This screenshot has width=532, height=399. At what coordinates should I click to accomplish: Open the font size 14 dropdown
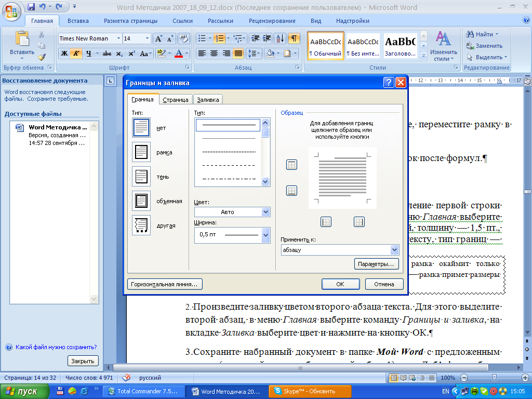(x=147, y=38)
